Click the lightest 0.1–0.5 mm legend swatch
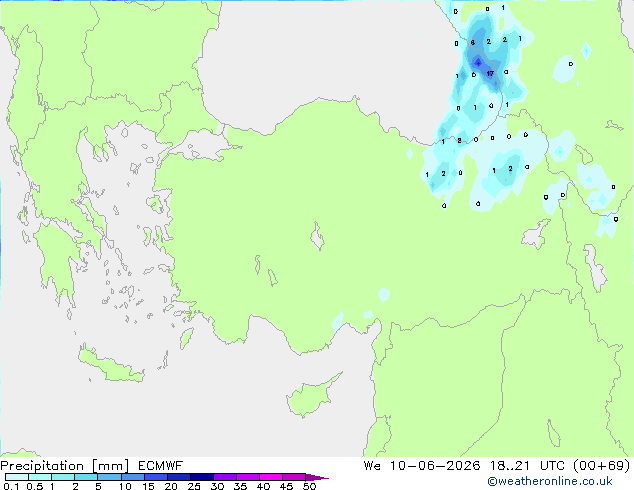This screenshot has height=490, width=634. 17,477
